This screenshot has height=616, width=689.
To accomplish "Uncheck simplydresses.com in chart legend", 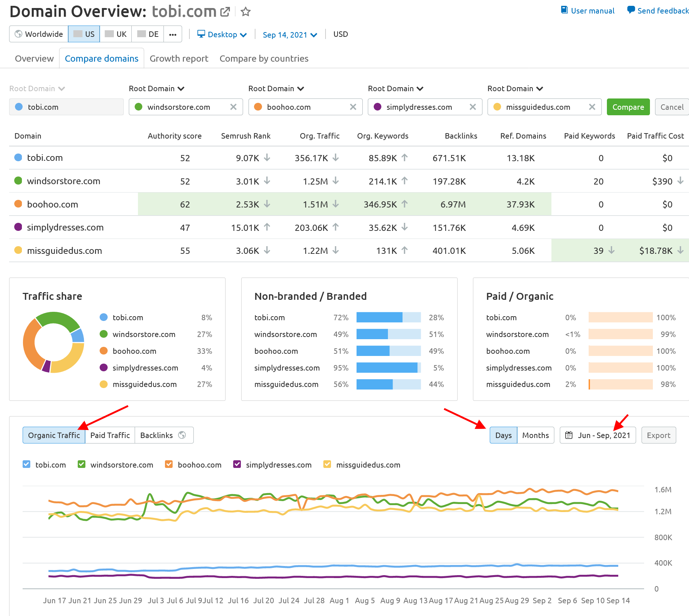I will coord(237,464).
